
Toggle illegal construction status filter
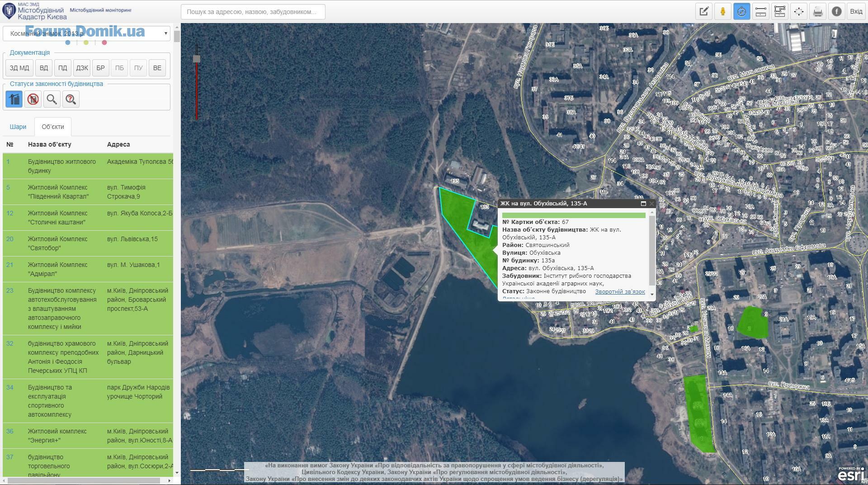(x=33, y=99)
